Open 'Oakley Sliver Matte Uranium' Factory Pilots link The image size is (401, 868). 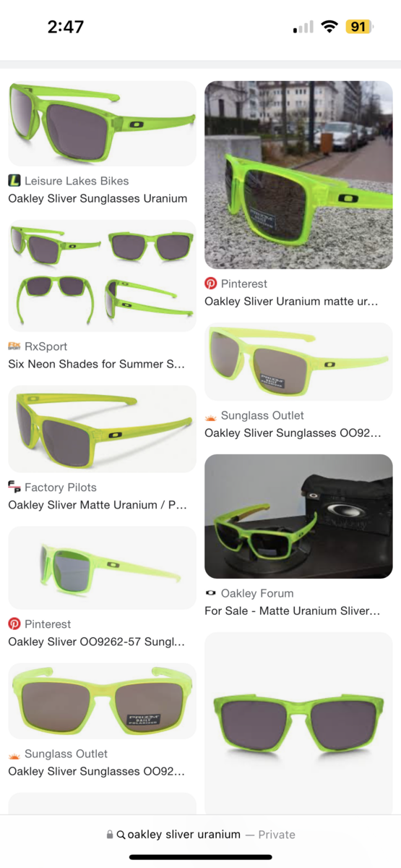98,505
